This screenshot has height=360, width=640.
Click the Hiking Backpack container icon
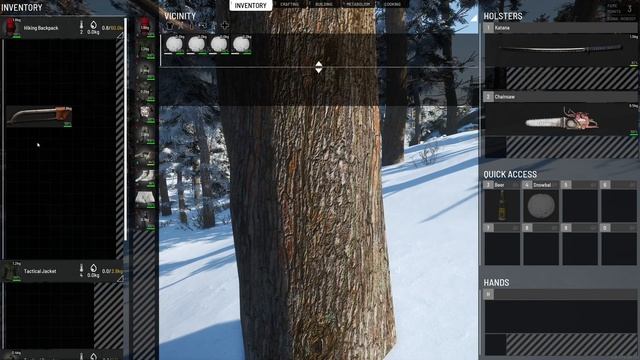[11, 28]
